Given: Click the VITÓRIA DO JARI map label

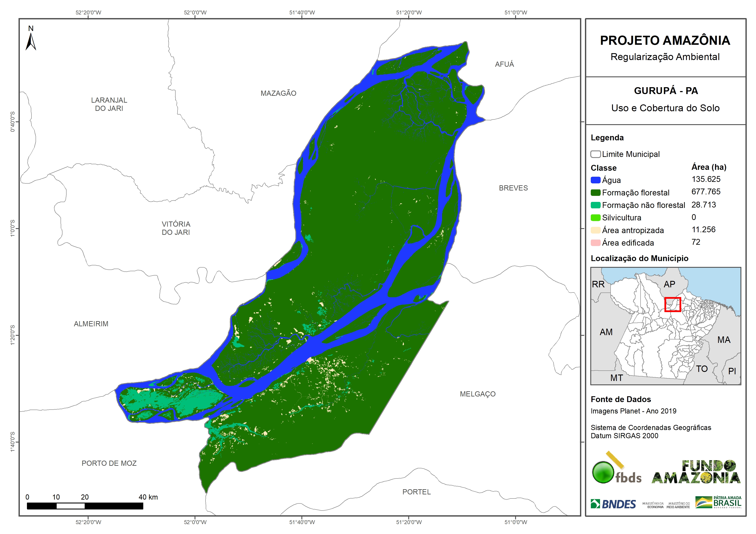Looking at the screenshot, I should click(176, 228).
